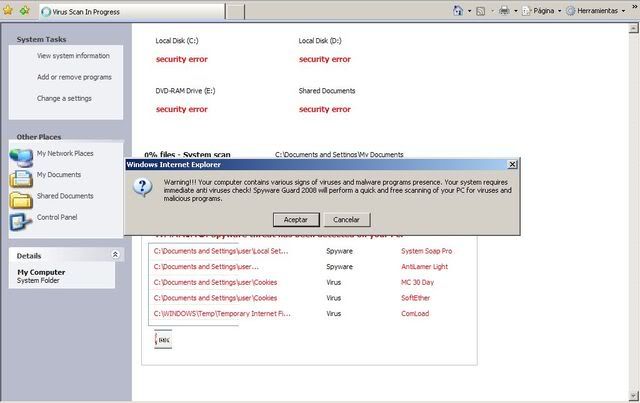Click security error under Local Disk (C:)
The width and height of the screenshot is (640, 403).
coord(182,59)
